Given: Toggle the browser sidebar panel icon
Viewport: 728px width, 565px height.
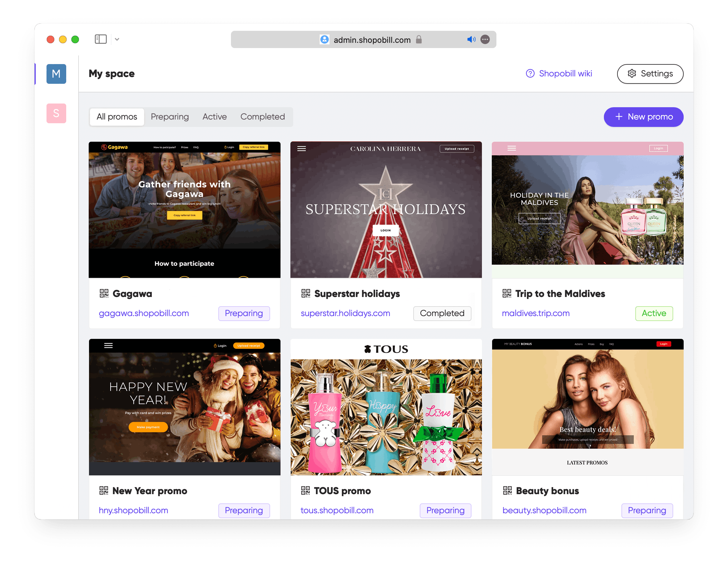Looking at the screenshot, I should tap(100, 39).
